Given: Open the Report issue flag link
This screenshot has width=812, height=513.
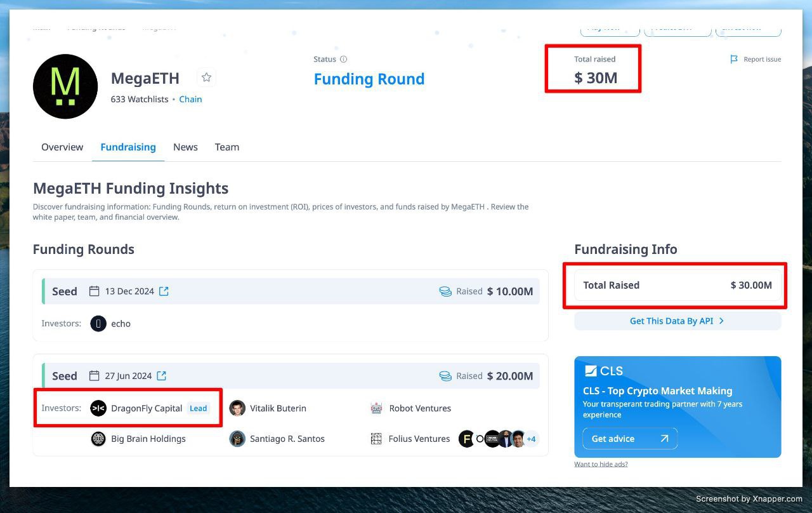Looking at the screenshot, I should [x=756, y=59].
